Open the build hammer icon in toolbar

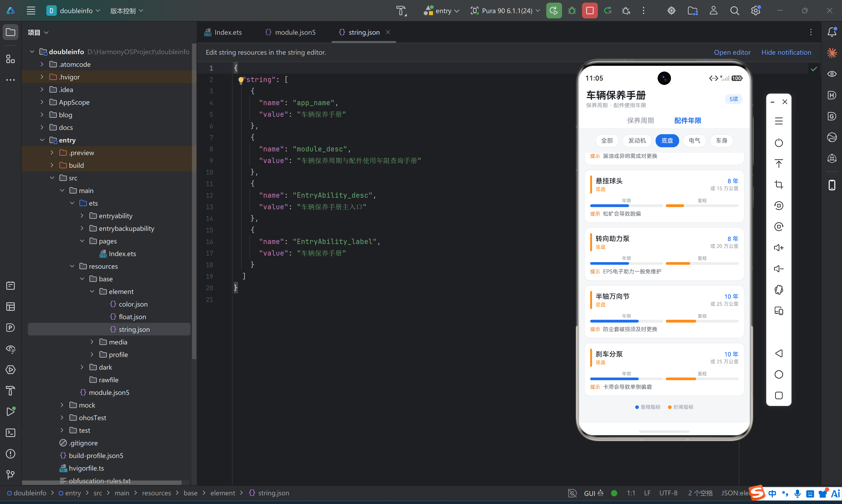tap(401, 11)
